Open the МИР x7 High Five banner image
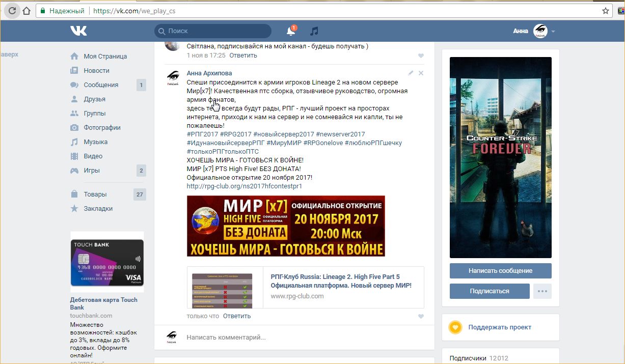625x364 pixels. 286,226
